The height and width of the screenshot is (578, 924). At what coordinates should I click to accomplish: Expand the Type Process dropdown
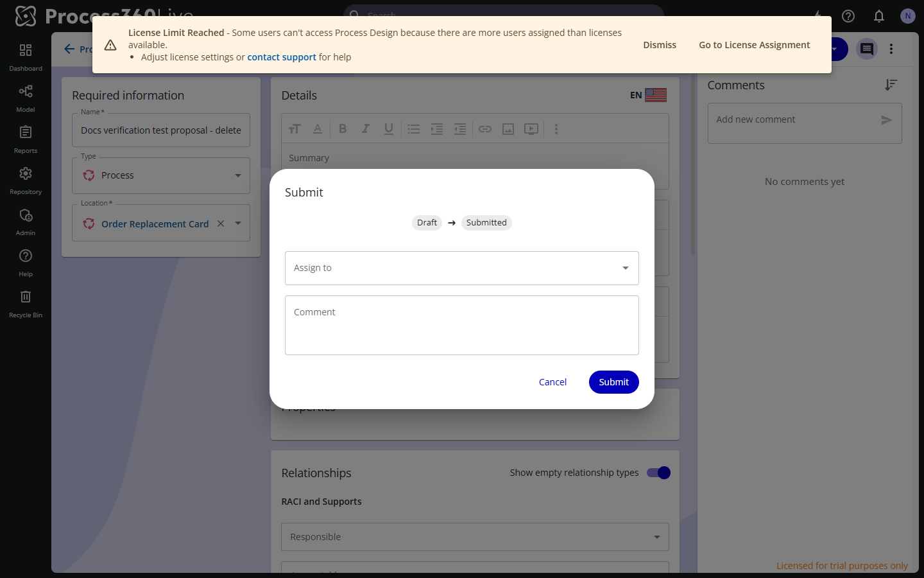[238, 175]
